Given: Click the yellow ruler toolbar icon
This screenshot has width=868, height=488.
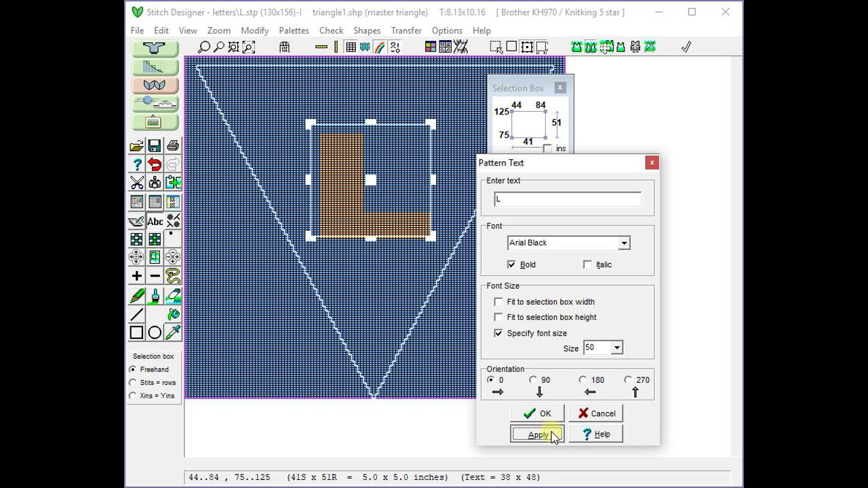Looking at the screenshot, I should [x=321, y=47].
